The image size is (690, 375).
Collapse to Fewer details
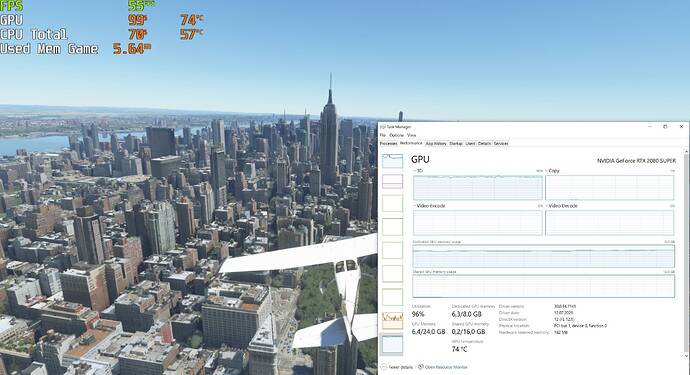400,367
